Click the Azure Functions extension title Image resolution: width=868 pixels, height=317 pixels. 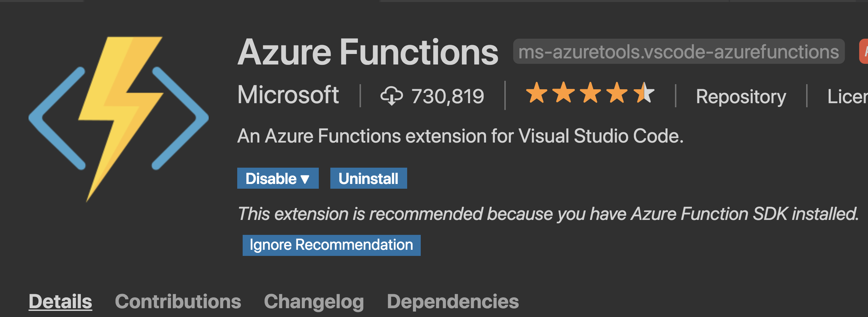(368, 52)
